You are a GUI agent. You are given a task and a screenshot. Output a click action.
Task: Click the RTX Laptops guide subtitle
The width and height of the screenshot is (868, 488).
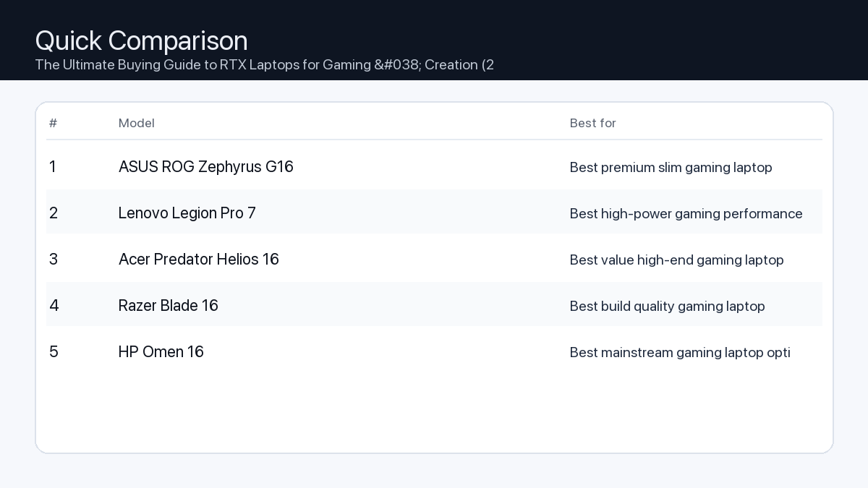tap(264, 65)
